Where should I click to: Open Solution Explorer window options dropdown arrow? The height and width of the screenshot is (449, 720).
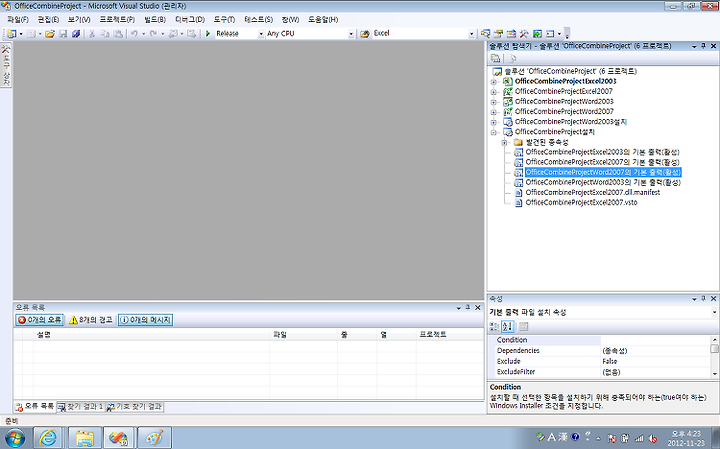(x=694, y=46)
